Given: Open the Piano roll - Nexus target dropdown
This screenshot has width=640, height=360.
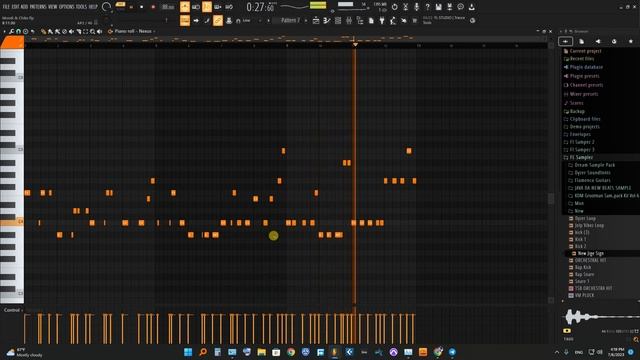Looking at the screenshot, I should 133,31.
